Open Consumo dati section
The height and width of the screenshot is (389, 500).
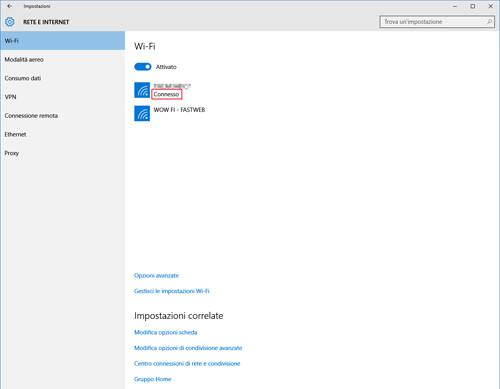point(63,78)
